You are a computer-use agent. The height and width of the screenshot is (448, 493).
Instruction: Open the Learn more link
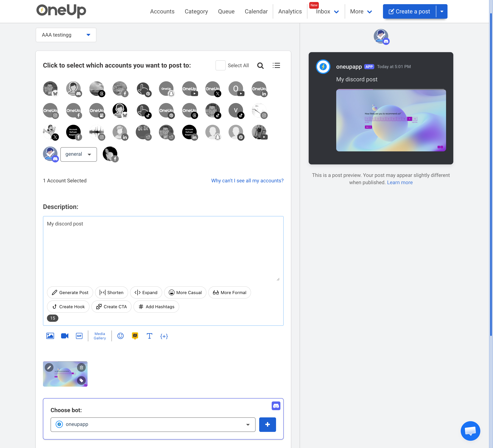click(x=400, y=182)
